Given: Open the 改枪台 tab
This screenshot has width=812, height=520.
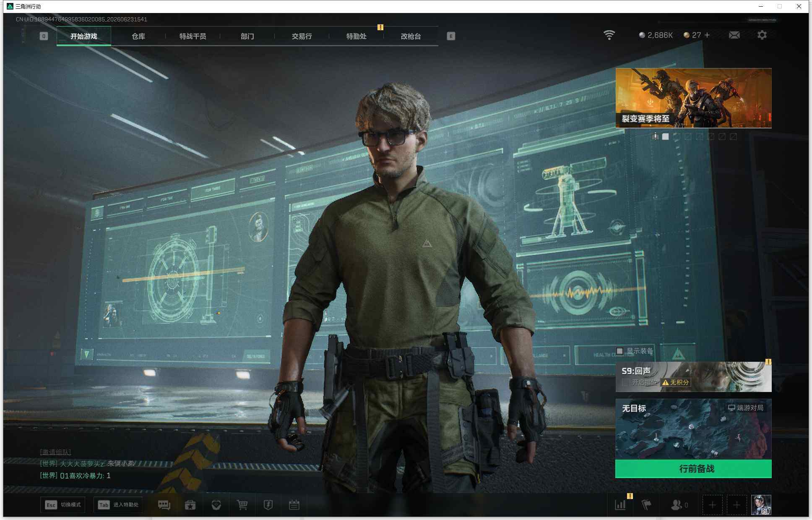Looking at the screenshot, I should click(411, 36).
